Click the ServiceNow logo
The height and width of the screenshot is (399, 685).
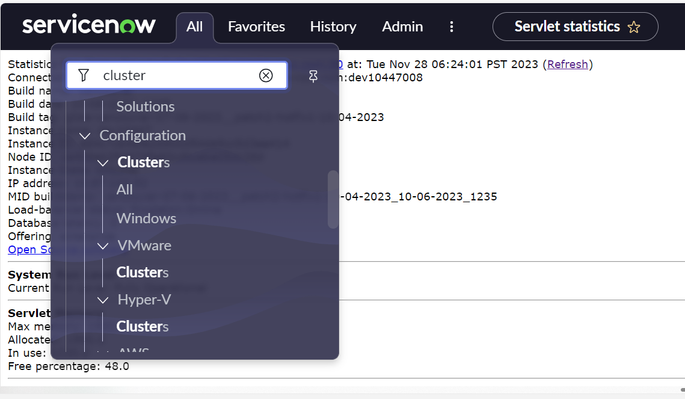pos(89,25)
